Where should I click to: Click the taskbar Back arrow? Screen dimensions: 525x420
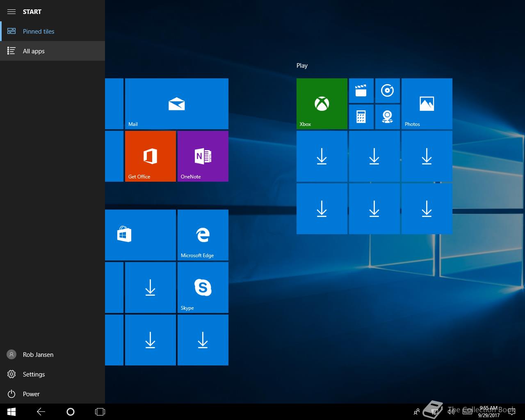click(41, 412)
